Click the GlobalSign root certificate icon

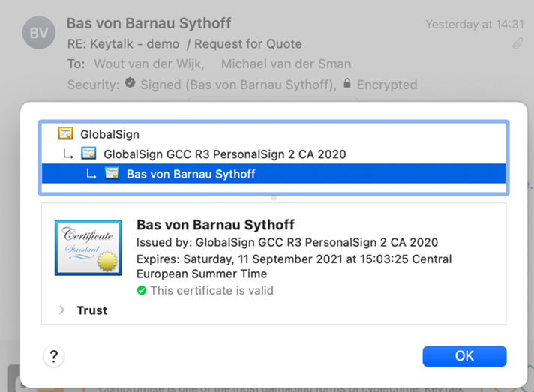(65, 134)
